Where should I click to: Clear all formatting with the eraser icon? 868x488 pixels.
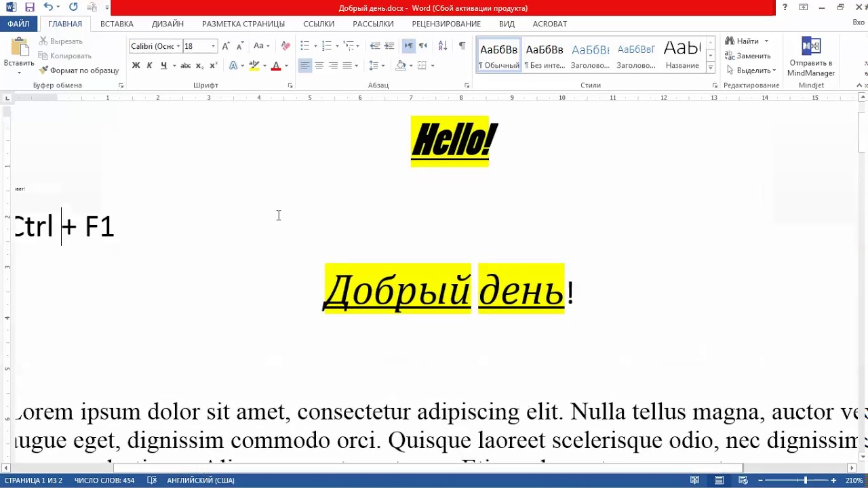[285, 46]
